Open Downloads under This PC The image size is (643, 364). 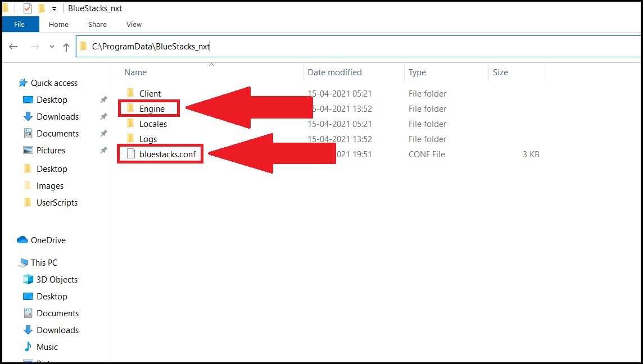point(57,330)
